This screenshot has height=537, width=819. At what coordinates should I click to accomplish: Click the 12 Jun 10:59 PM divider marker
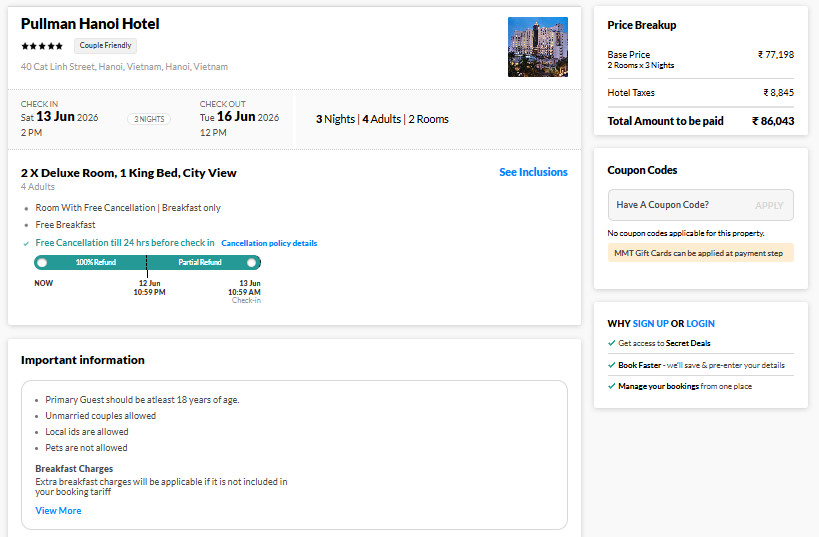point(147,265)
